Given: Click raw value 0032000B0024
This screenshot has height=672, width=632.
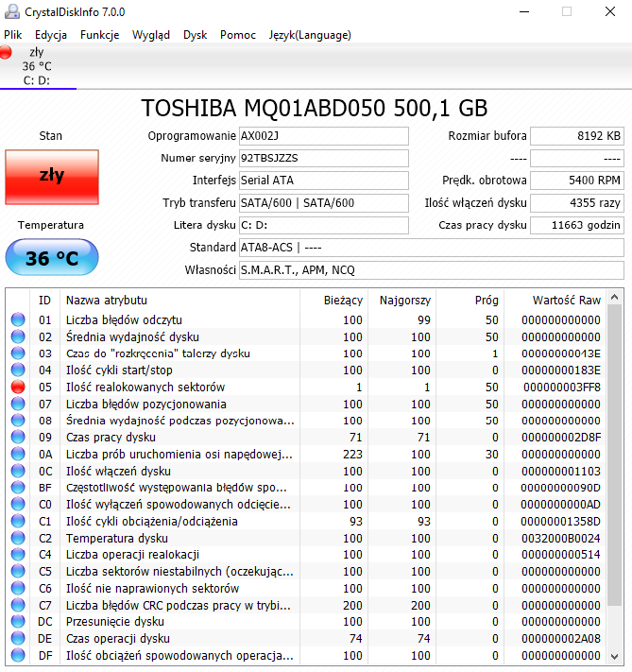Looking at the screenshot, I should [x=561, y=538].
